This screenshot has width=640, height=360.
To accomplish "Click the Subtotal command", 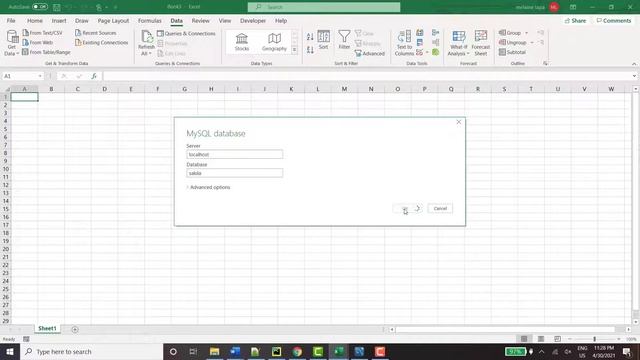I will point(512,52).
